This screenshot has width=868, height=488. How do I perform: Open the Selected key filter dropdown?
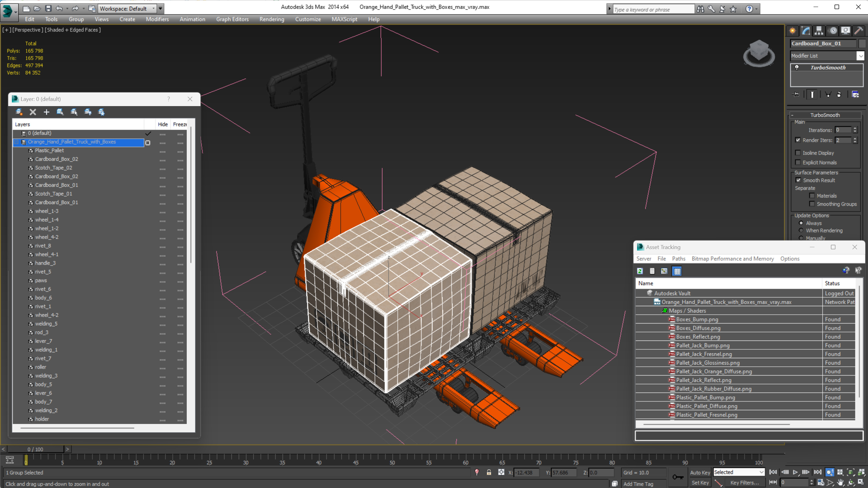(x=739, y=472)
